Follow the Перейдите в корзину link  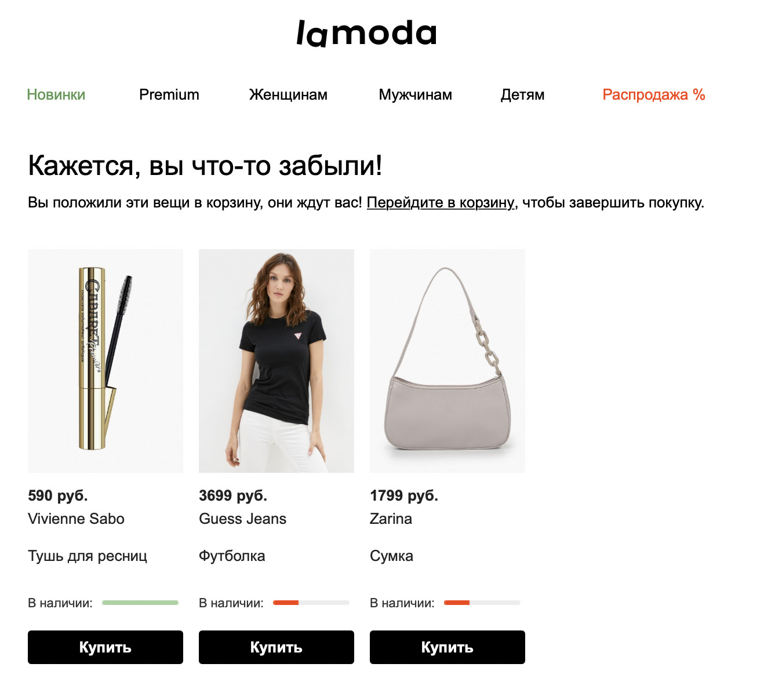(441, 202)
